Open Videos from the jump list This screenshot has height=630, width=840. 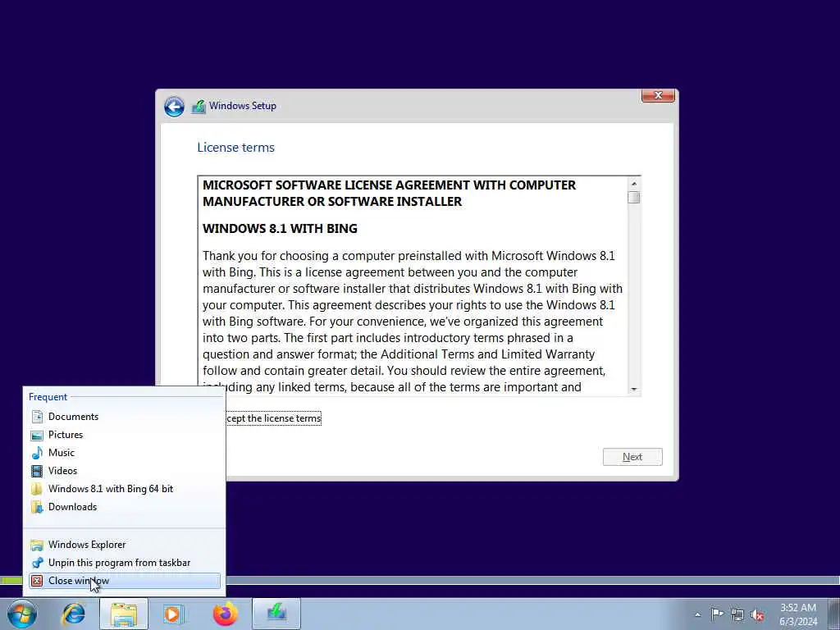(x=125, y=470)
